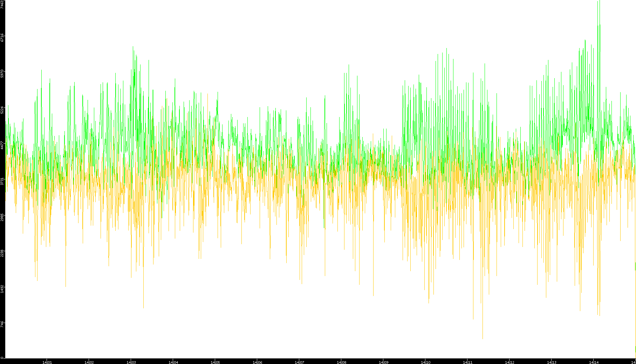
Task: Select the 14:09 time marker
Action: (x=383, y=362)
